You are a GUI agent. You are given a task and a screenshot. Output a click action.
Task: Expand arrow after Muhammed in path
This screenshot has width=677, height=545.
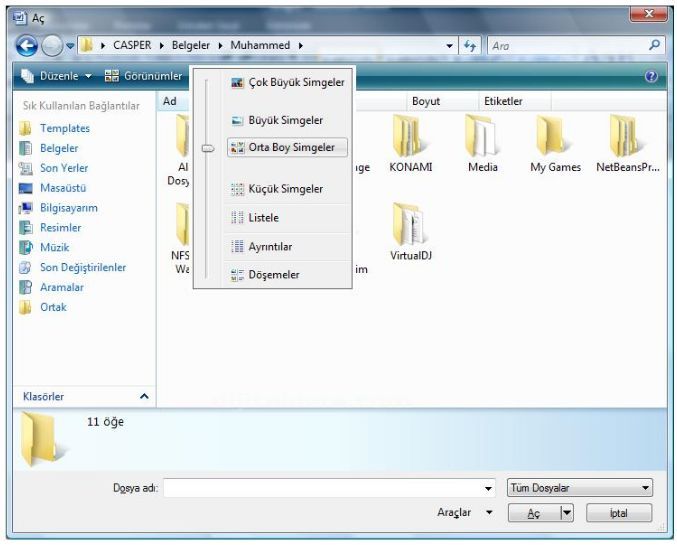pyautogui.click(x=301, y=45)
